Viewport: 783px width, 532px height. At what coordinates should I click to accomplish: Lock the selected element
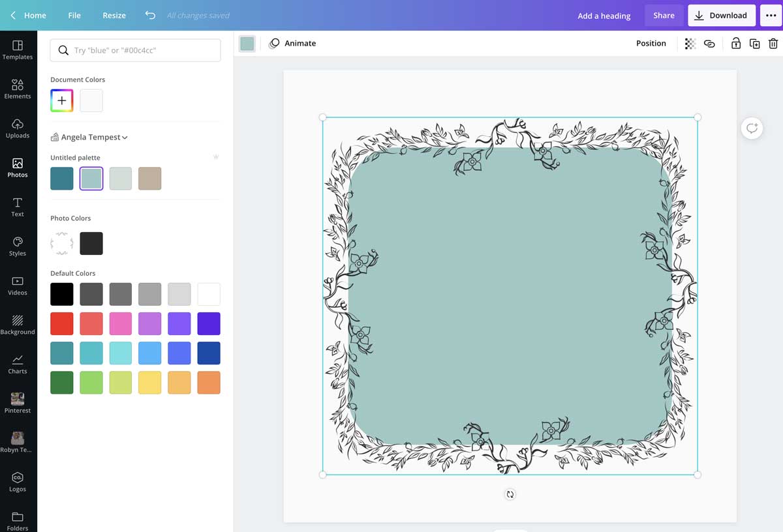(x=736, y=43)
